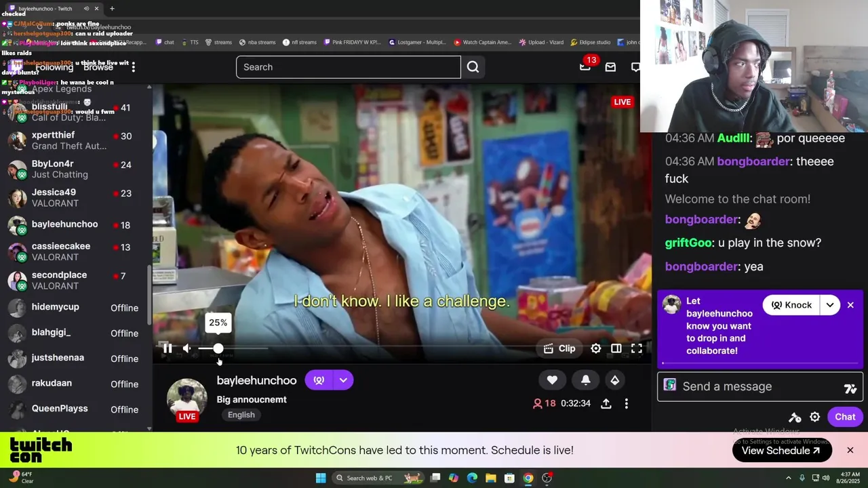
Task: Open the Upload - Vizard bookmark
Action: pyautogui.click(x=541, y=42)
